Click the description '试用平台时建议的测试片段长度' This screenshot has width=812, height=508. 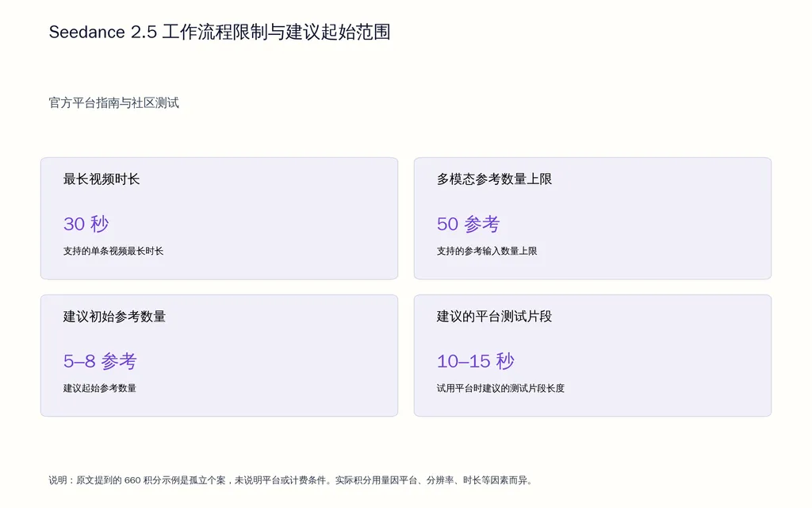pos(500,388)
